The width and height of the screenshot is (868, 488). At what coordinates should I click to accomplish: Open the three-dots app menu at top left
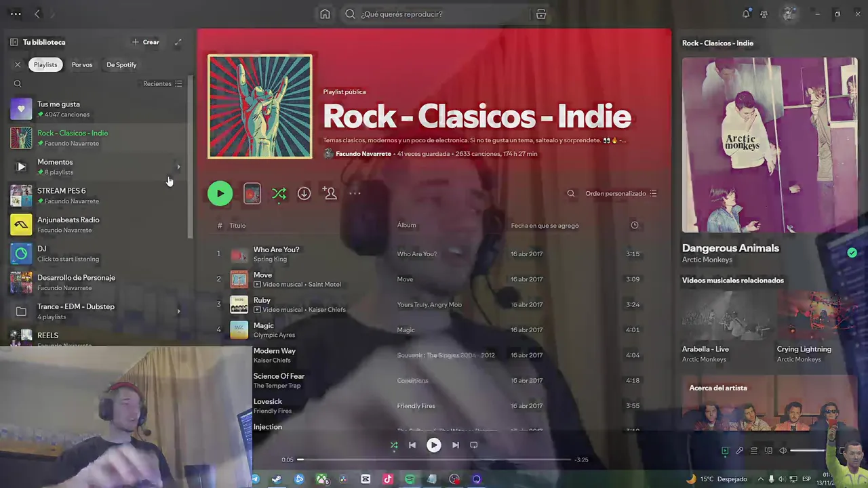coord(16,14)
